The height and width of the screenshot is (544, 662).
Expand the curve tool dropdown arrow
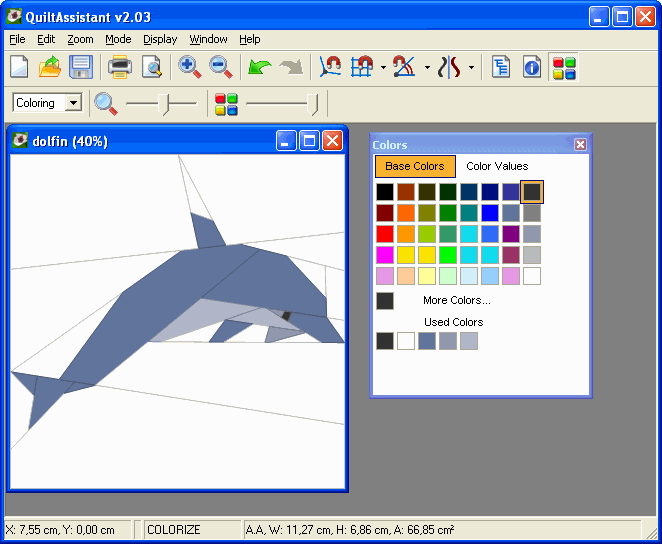point(471,67)
